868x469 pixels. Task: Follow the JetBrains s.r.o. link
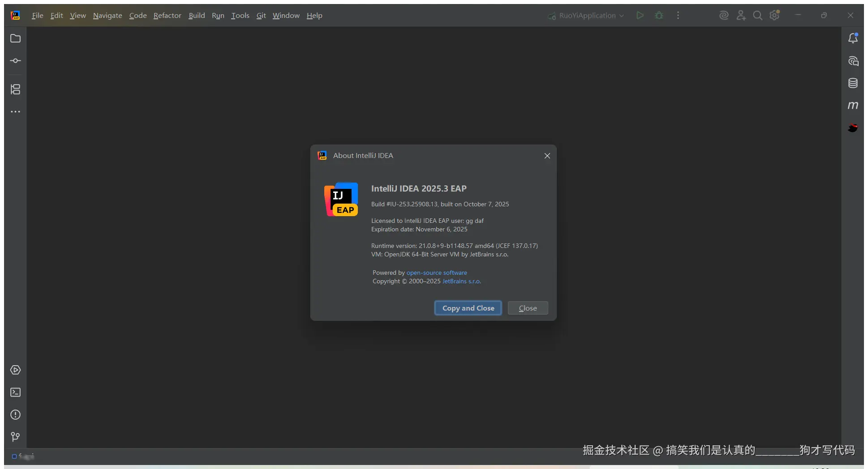tap(462, 281)
